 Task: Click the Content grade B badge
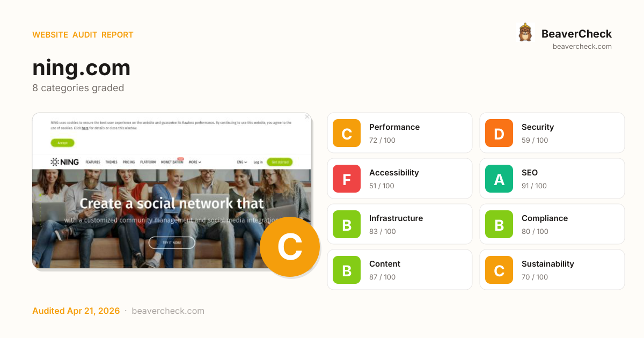(347, 270)
